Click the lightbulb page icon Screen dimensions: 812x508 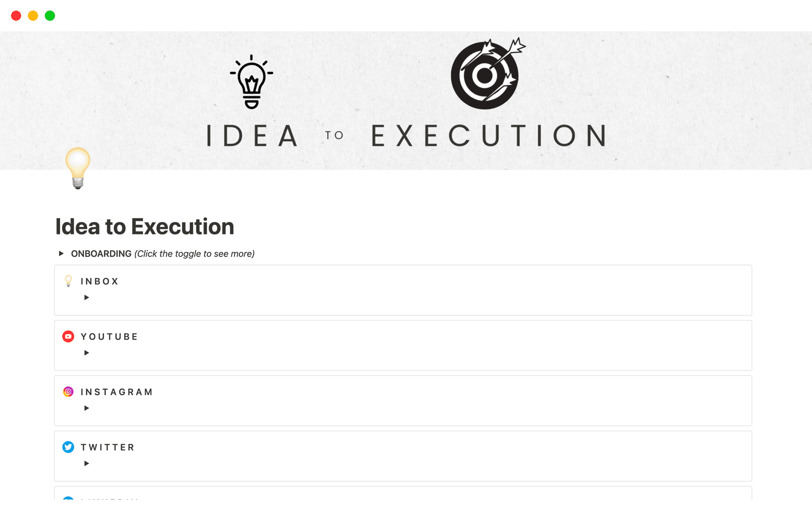78,168
